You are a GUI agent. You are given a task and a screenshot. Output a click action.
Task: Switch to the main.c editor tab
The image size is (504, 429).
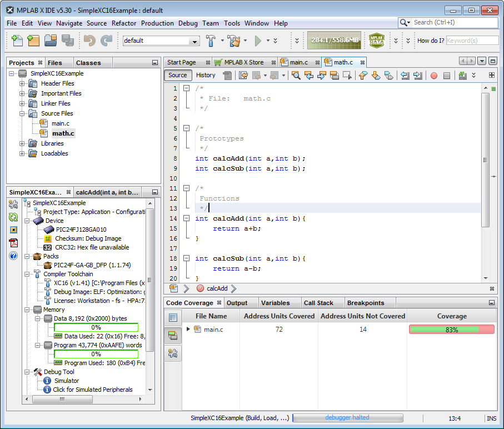[x=299, y=62]
